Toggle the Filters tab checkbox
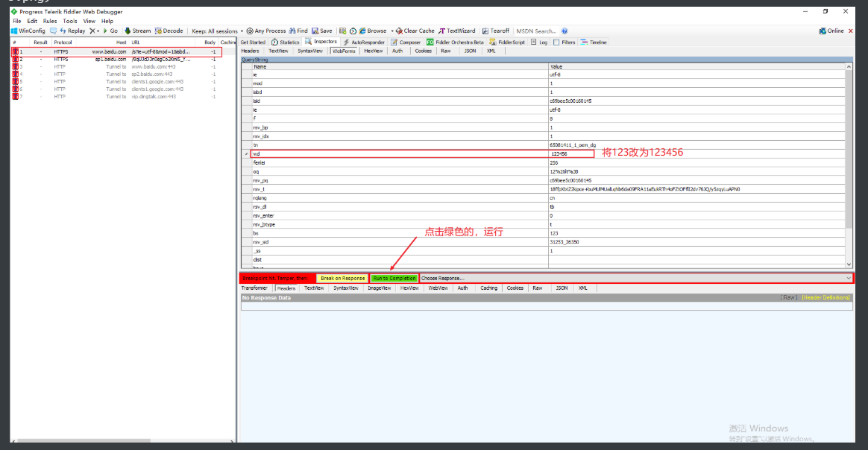 pos(556,42)
